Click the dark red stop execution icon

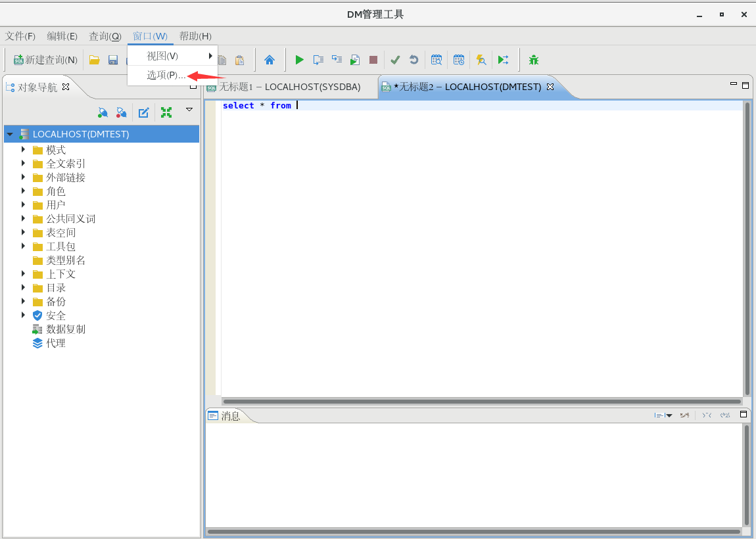click(x=373, y=60)
